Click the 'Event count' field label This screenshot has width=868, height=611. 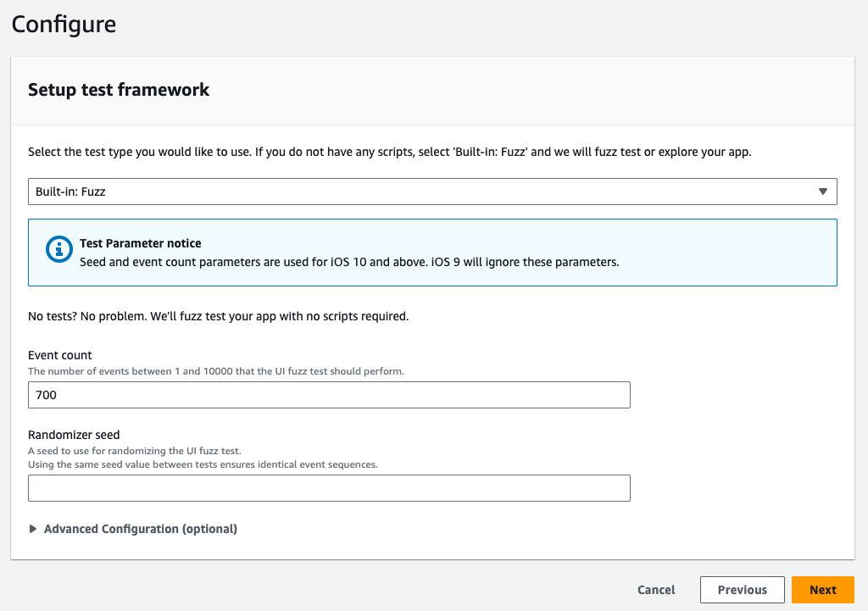[60, 356]
